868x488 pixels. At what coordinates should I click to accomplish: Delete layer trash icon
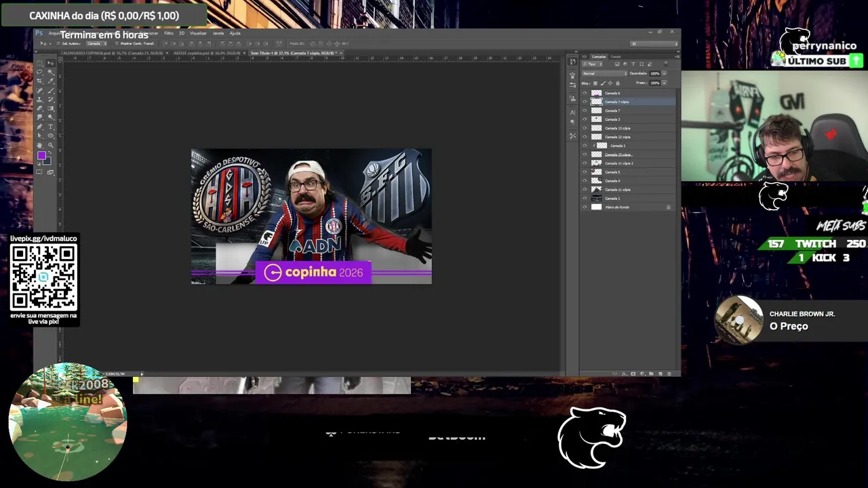pos(669,373)
